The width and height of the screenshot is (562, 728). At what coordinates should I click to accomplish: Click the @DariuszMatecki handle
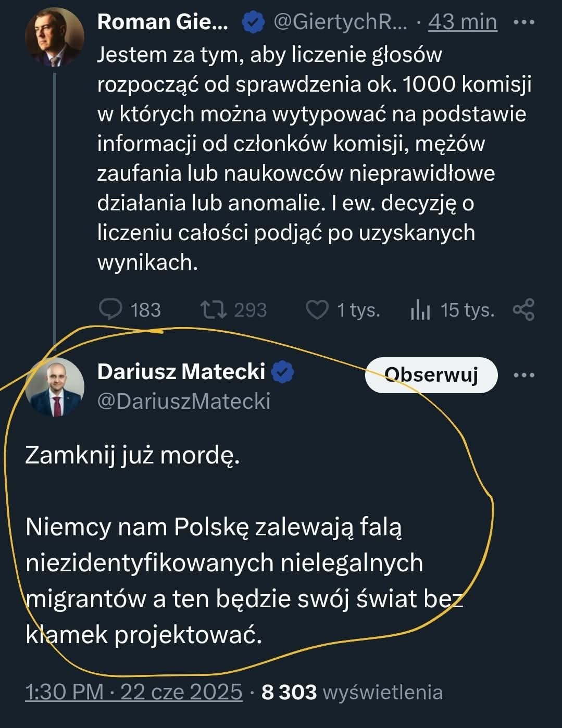tap(184, 401)
